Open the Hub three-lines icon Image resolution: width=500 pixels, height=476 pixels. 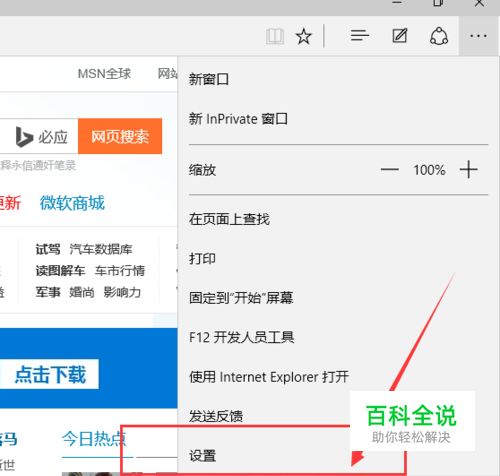point(360,35)
